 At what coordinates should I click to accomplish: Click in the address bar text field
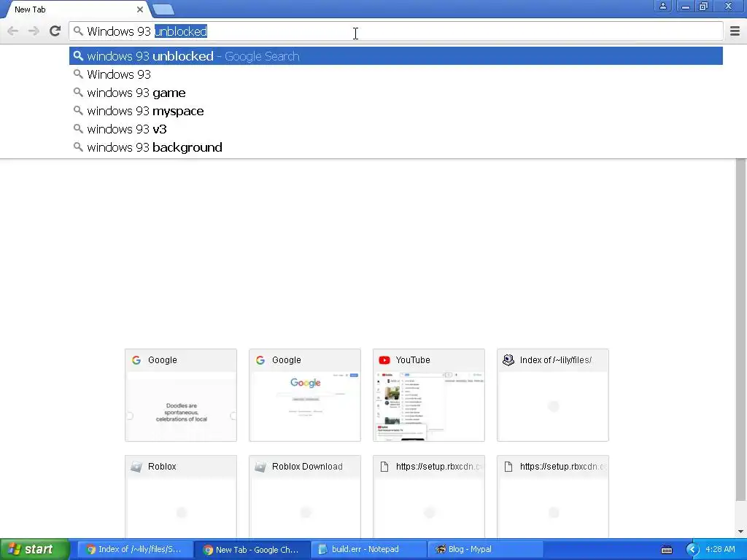[395, 31]
